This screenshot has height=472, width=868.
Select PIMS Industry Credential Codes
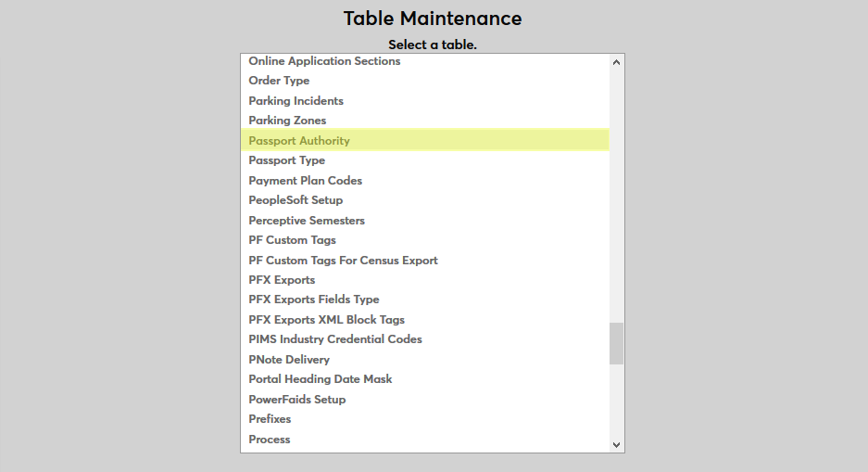(335, 339)
